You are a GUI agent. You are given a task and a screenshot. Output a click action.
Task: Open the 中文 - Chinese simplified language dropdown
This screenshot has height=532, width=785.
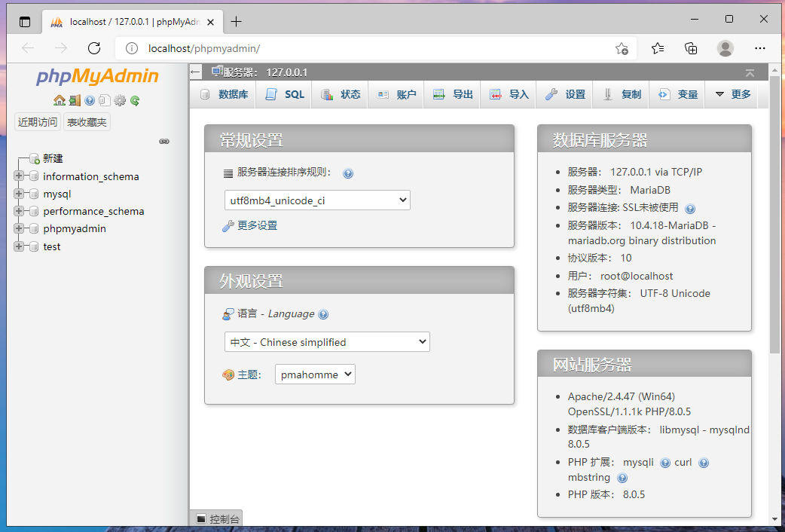pos(328,342)
